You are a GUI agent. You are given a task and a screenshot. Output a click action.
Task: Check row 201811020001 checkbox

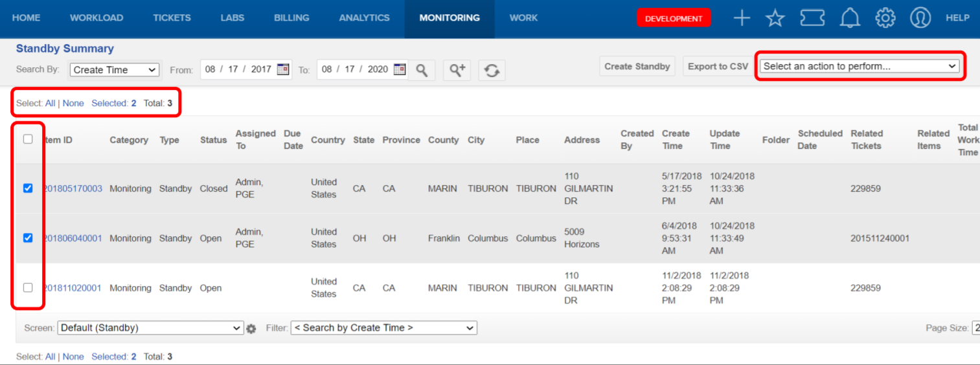28,288
